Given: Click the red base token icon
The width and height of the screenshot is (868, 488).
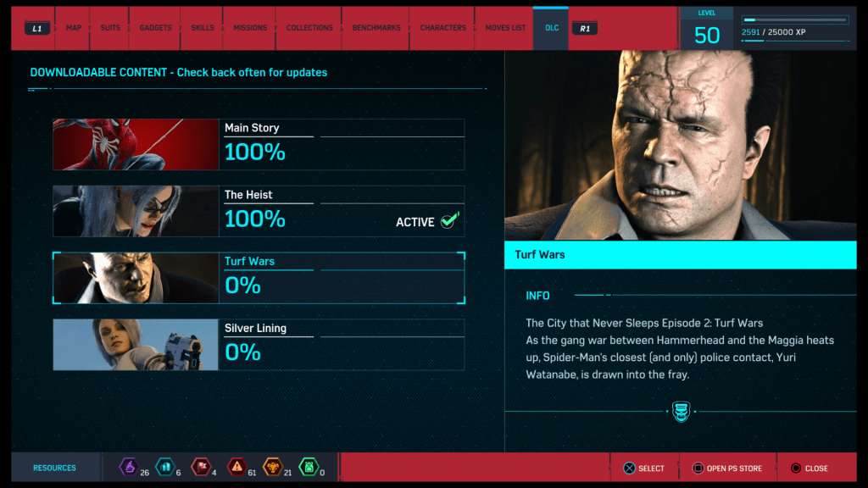Looking at the screenshot, I should tap(200, 467).
